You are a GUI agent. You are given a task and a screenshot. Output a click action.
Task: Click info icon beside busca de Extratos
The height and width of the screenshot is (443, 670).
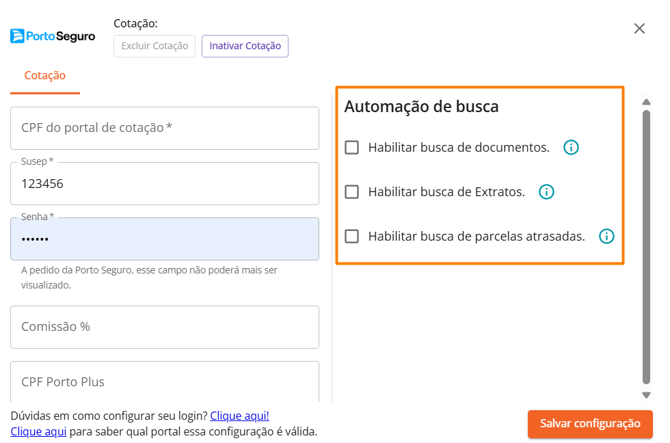[x=546, y=192]
